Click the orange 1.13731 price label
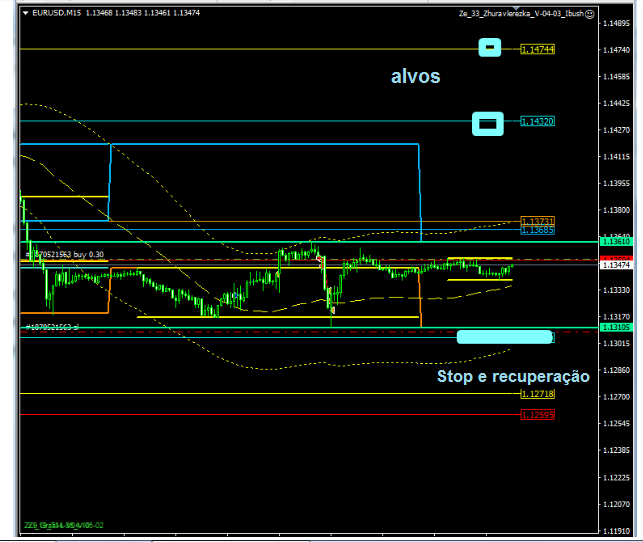The width and height of the screenshot is (643, 542). [x=537, y=221]
